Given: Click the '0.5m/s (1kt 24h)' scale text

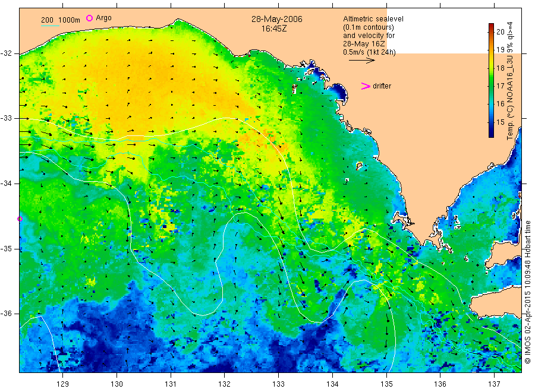Looking at the screenshot, I should [370, 52].
